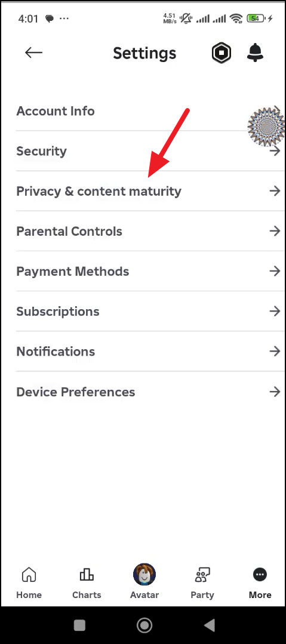Open the Subscriptions entry
This screenshot has width=286, height=644.
pos(148,312)
